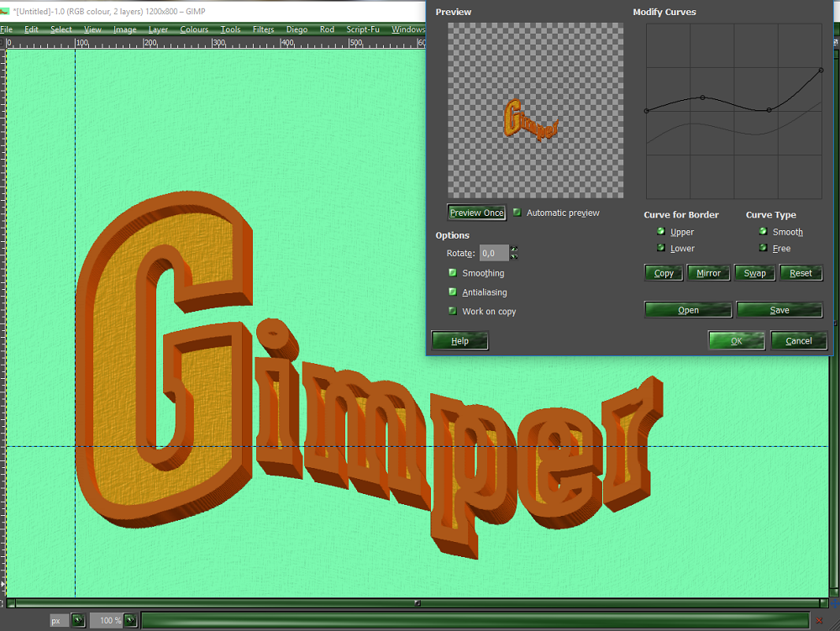Open the Diego menu

tap(297, 29)
